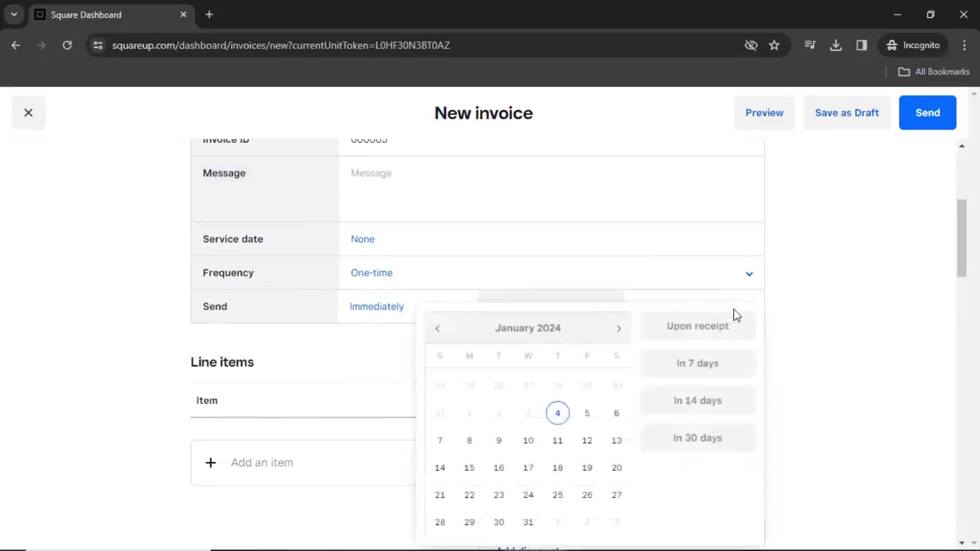This screenshot has width=980, height=551.
Task: Click Save as Draft button
Action: 847,112
